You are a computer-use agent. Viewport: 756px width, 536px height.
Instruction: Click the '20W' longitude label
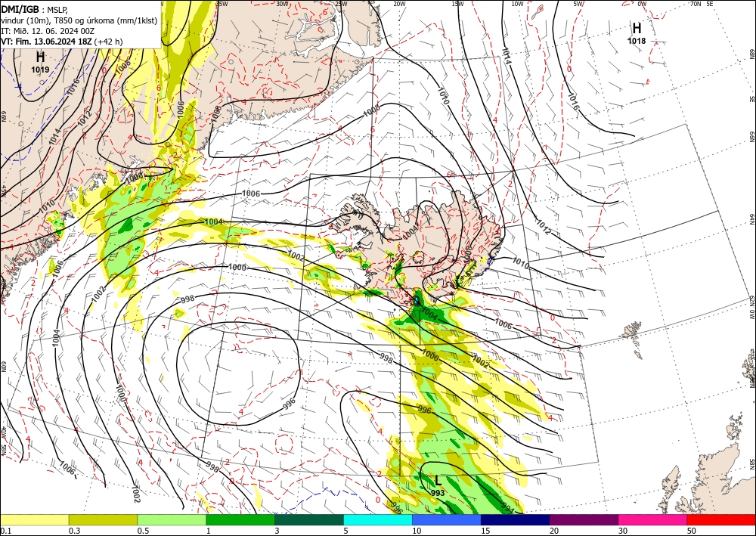click(x=399, y=4)
